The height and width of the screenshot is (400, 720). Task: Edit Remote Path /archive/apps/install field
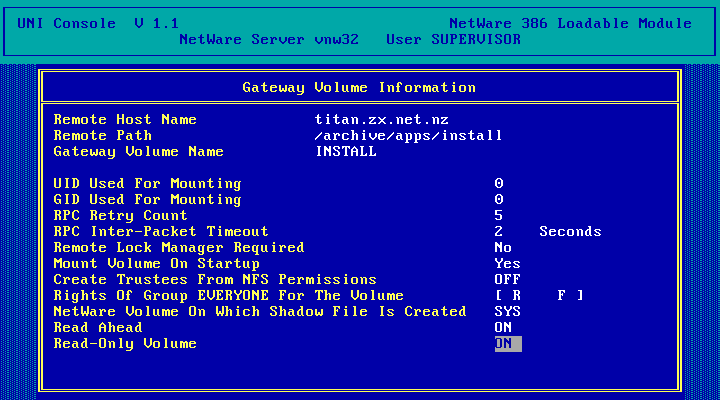[408, 135]
